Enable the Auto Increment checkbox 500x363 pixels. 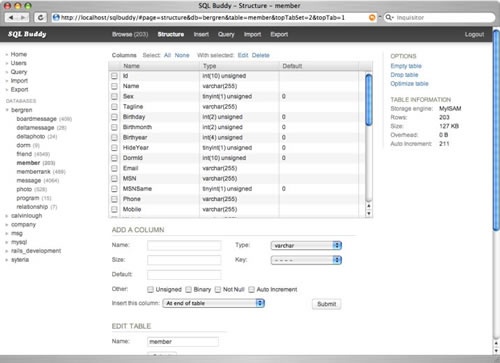click(x=252, y=289)
